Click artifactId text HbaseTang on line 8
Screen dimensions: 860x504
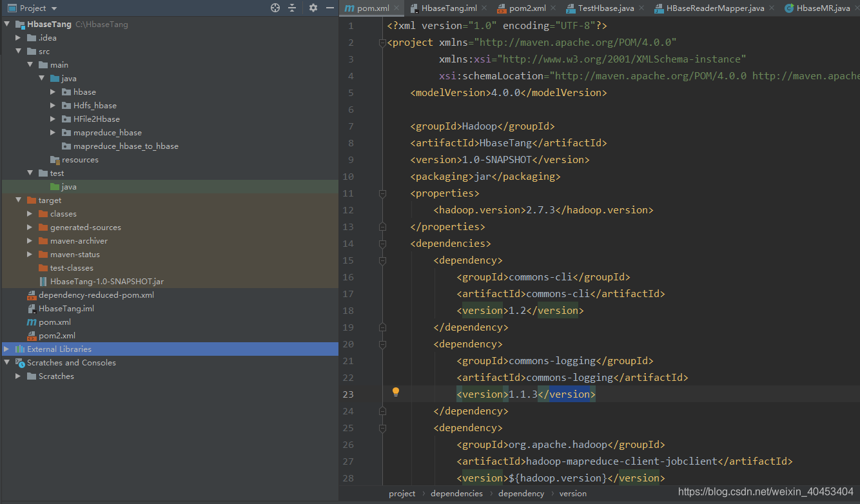tap(506, 143)
